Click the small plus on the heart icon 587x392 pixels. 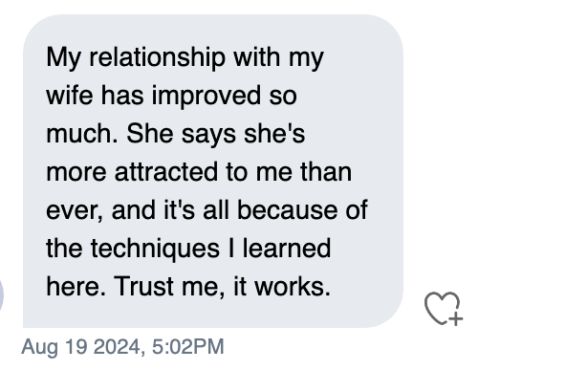click(x=456, y=319)
